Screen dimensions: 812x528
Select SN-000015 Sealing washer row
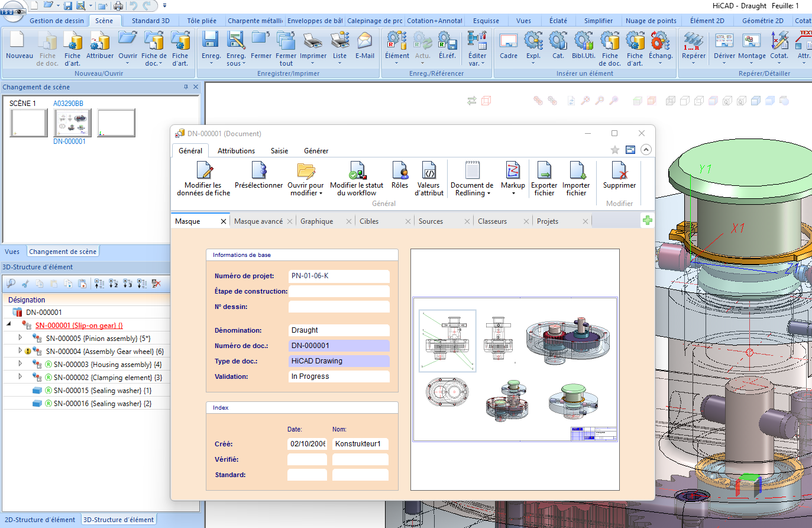click(x=85, y=391)
